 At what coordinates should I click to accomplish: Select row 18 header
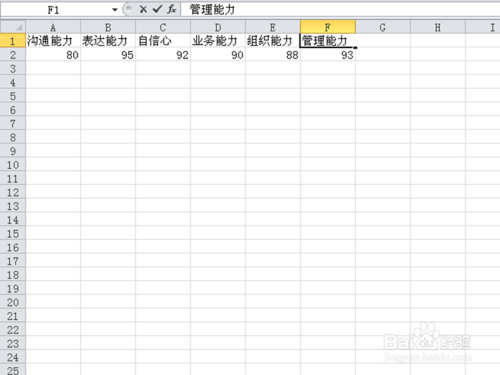(x=13, y=275)
